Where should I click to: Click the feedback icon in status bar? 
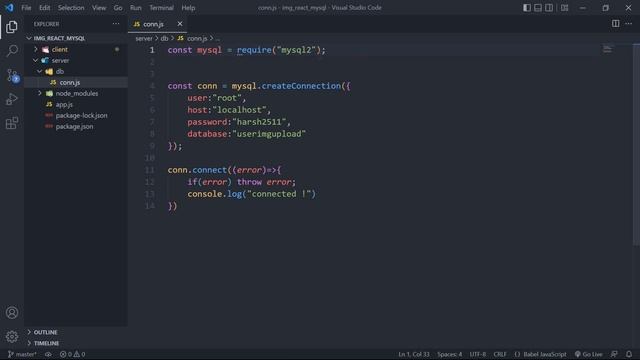614,354
